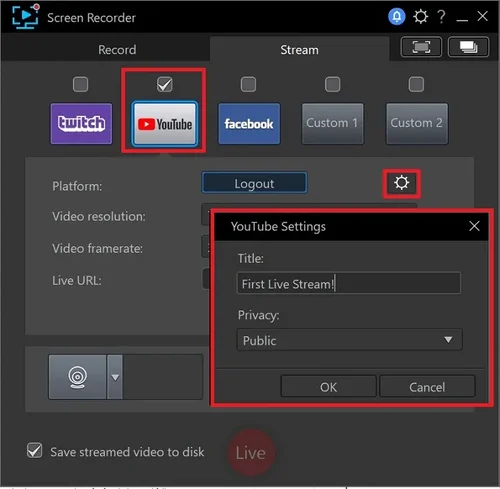The height and width of the screenshot is (489, 500).
Task: Select the Facebook platform button
Action: pos(249,124)
